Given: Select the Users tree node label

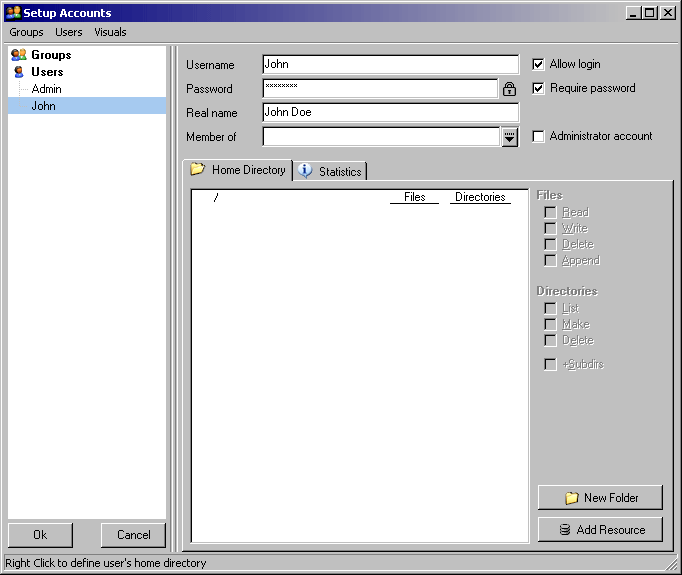Looking at the screenshot, I should 47,72.
